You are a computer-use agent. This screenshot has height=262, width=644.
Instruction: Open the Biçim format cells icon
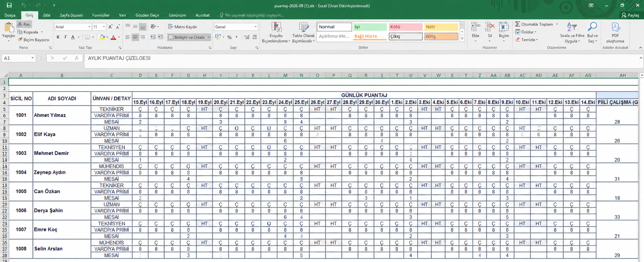point(504,27)
